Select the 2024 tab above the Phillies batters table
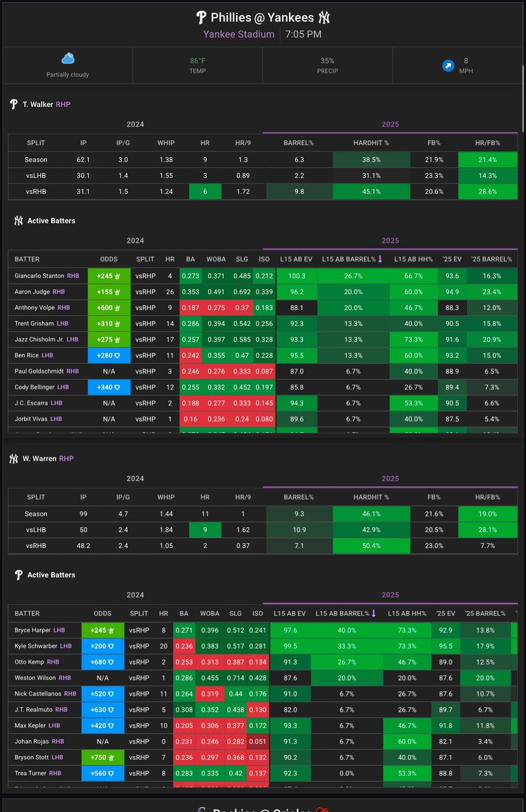 (x=135, y=595)
